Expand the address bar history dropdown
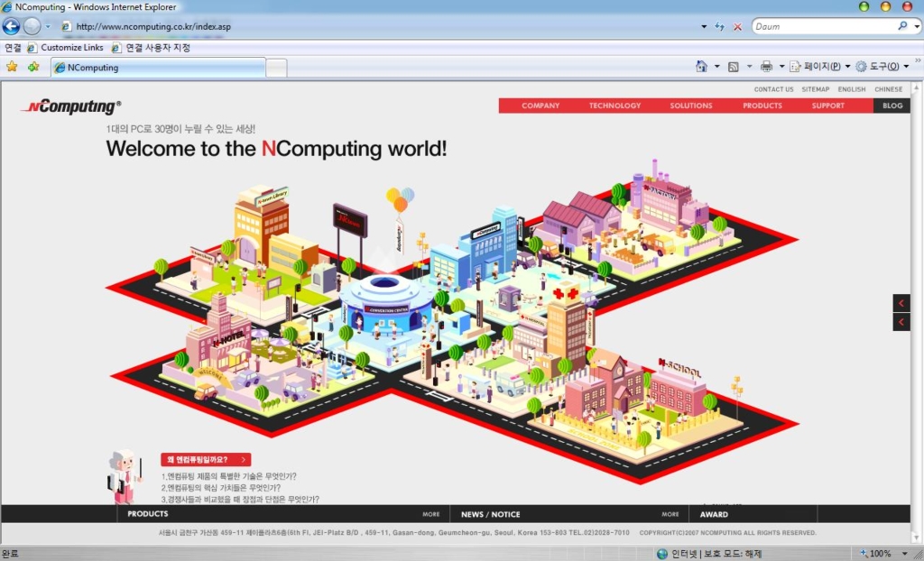The height and width of the screenshot is (561, 924). point(704,26)
